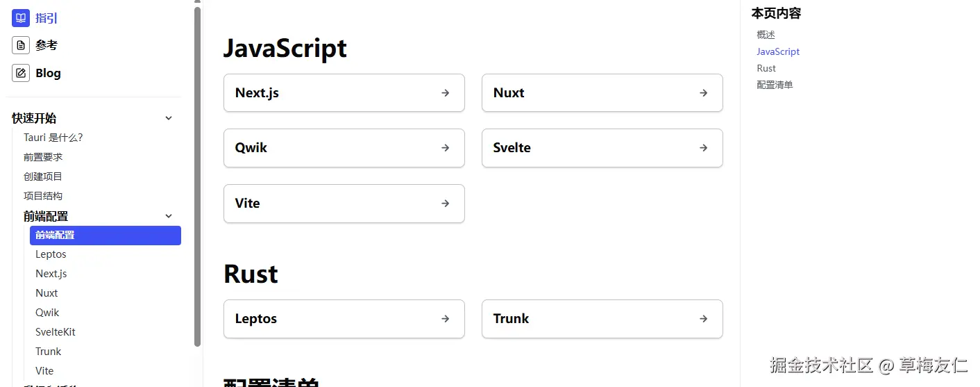Jump to 配置清单 in page contents

point(775,85)
